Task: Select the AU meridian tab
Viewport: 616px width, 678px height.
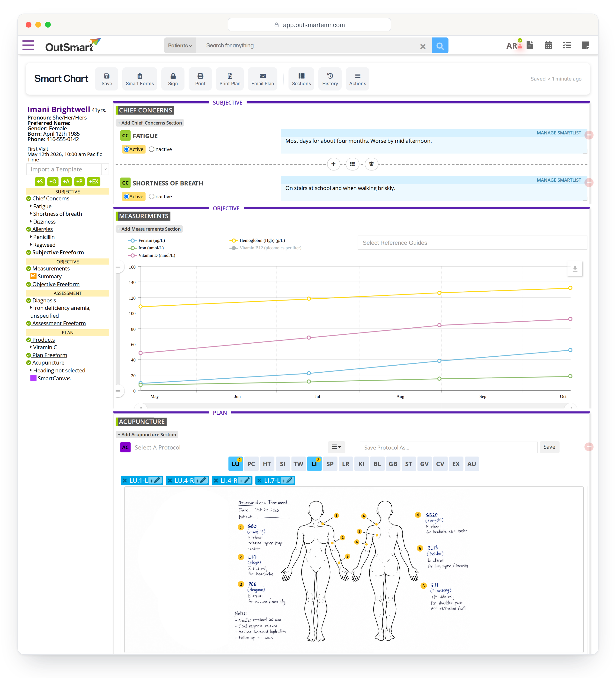Action: click(x=471, y=464)
